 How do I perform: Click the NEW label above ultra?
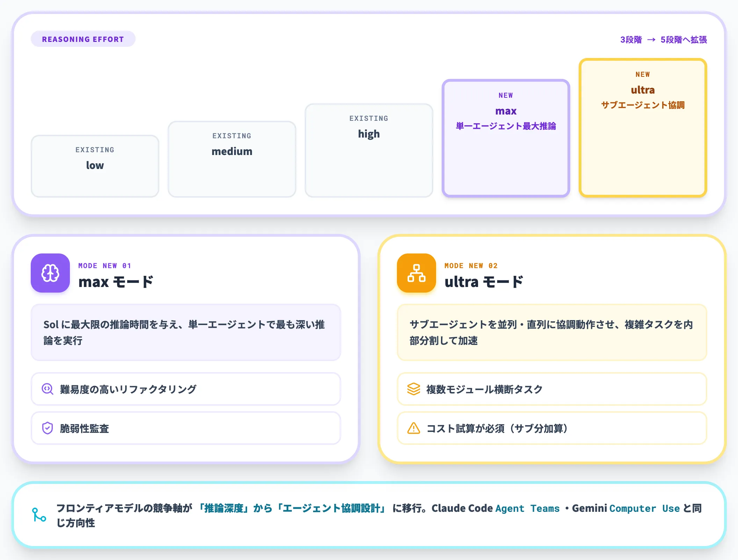pyautogui.click(x=643, y=74)
